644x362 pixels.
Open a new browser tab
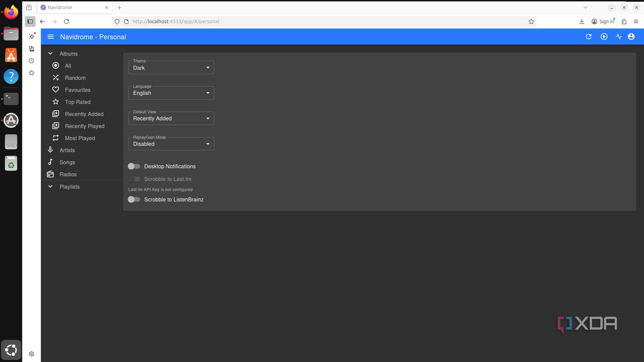tap(119, 7)
